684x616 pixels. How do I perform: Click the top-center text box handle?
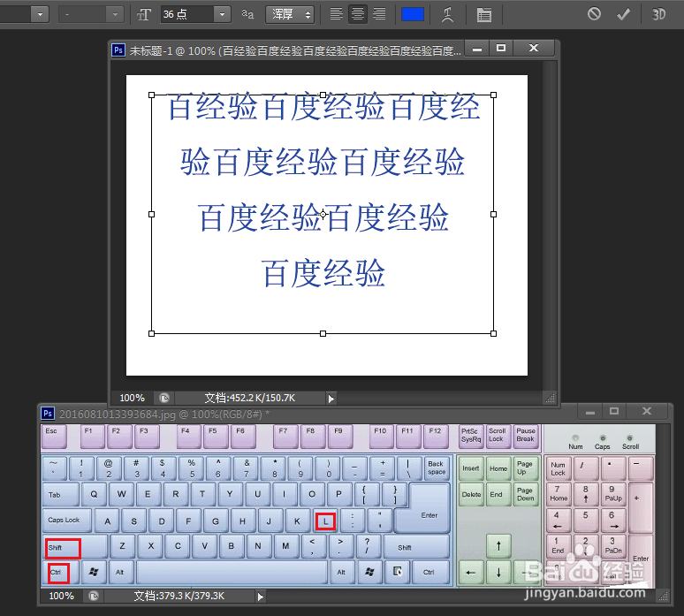click(x=323, y=95)
